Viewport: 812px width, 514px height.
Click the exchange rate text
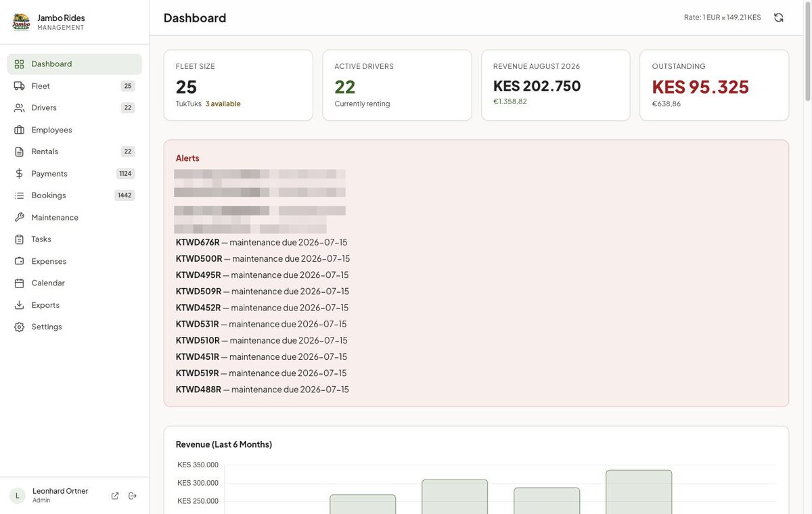click(723, 18)
